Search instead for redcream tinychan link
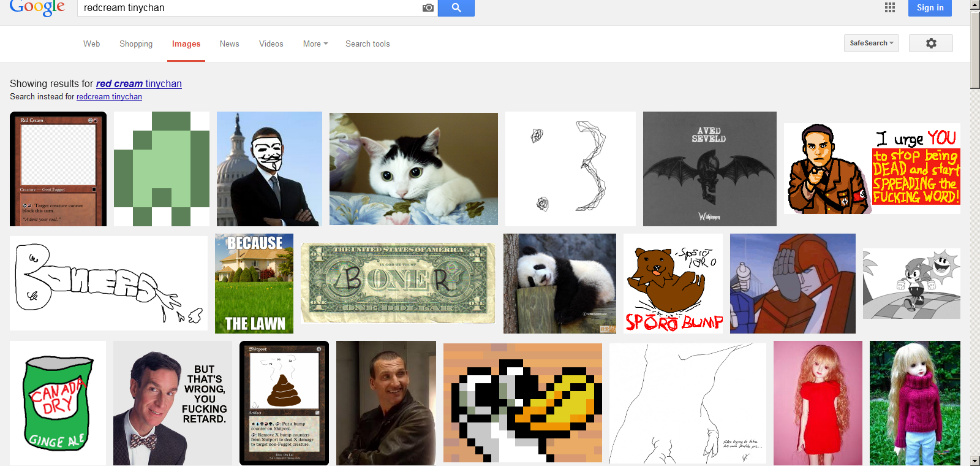Viewport: 980px width, 466px height. 109,97
